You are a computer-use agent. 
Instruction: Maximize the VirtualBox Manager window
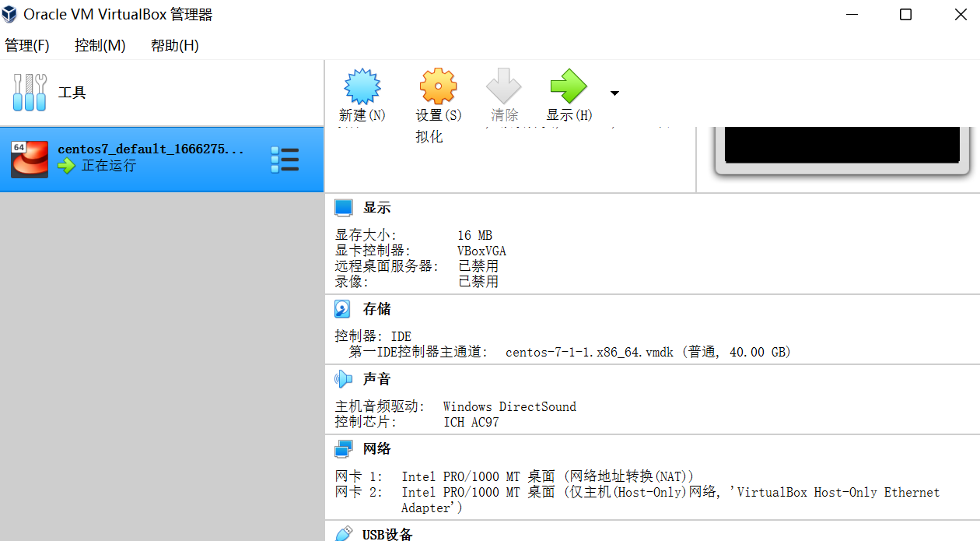(905, 14)
